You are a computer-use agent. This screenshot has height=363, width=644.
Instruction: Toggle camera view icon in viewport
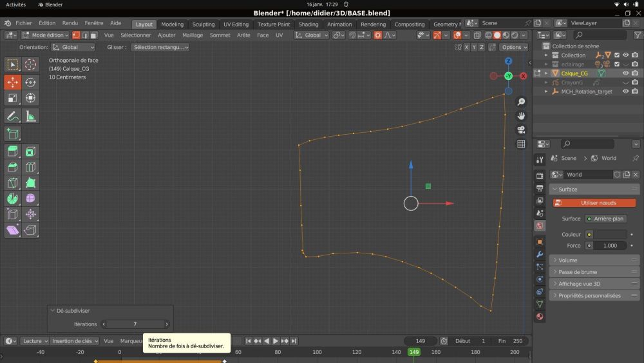(521, 130)
